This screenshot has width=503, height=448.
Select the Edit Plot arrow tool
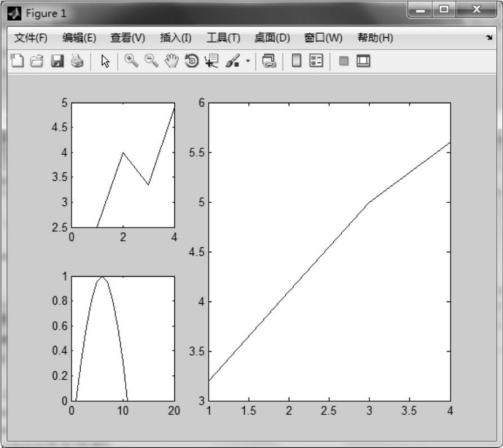[x=105, y=61]
